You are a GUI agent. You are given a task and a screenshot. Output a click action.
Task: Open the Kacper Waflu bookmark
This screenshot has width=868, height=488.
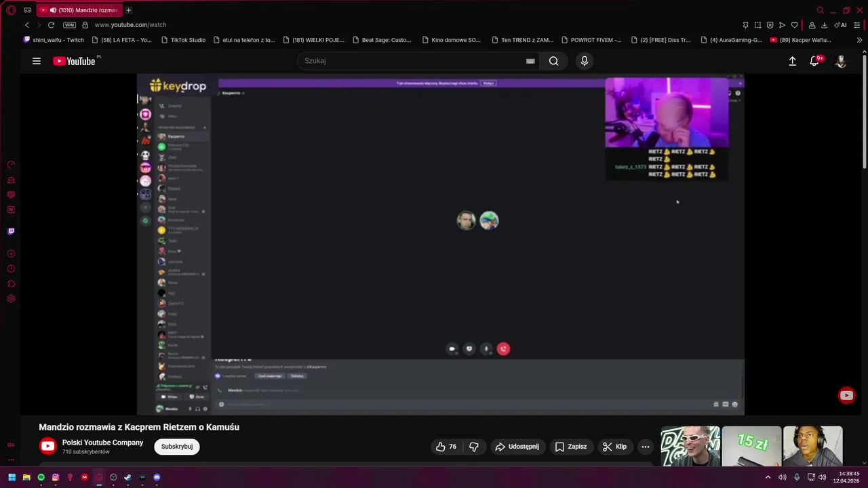click(x=800, y=40)
